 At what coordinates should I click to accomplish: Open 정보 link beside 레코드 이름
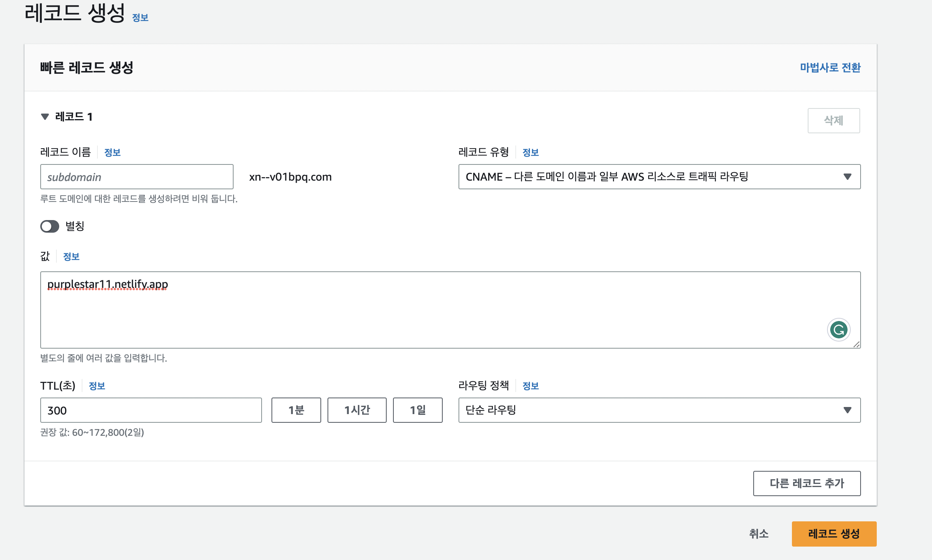click(x=112, y=153)
